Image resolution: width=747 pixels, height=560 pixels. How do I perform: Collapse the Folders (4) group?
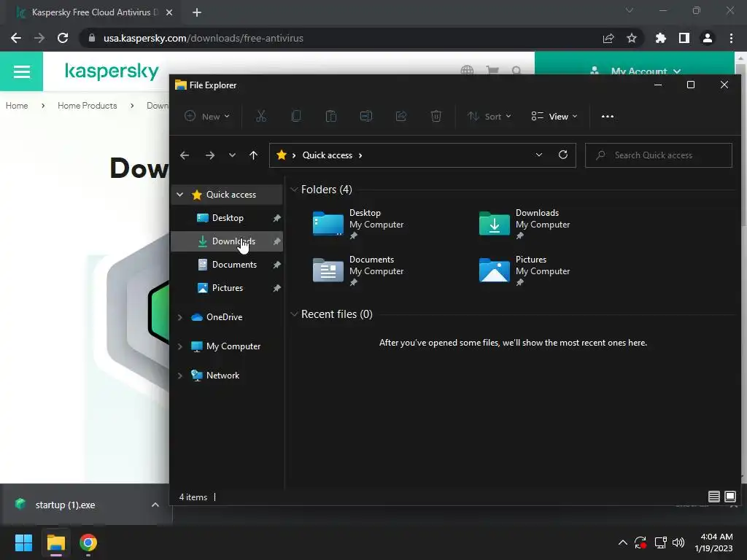coord(294,190)
